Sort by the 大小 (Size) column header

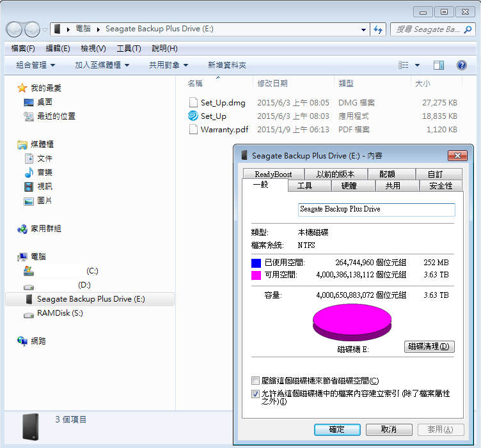click(436, 83)
